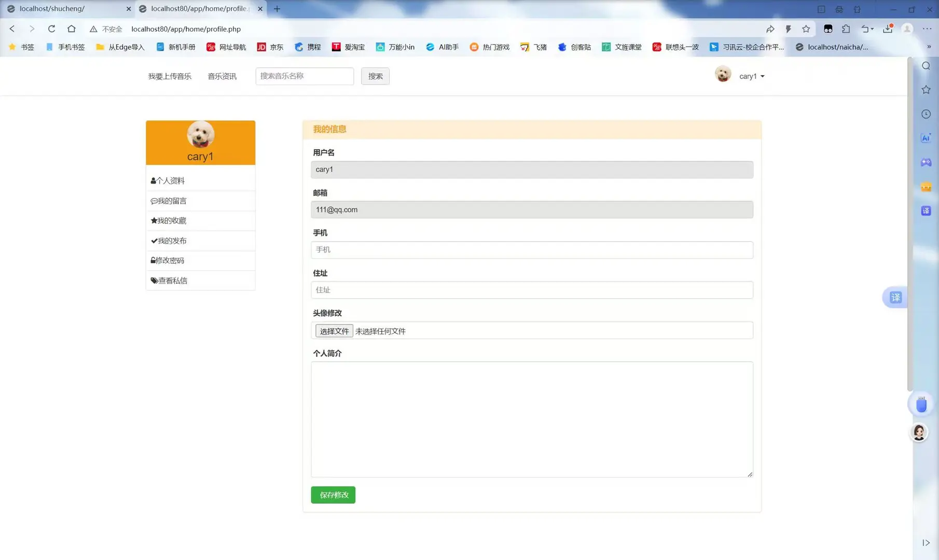
Task: Expand hidden bookmarks with chevron at bookmarks bar end
Action: pyautogui.click(x=929, y=47)
